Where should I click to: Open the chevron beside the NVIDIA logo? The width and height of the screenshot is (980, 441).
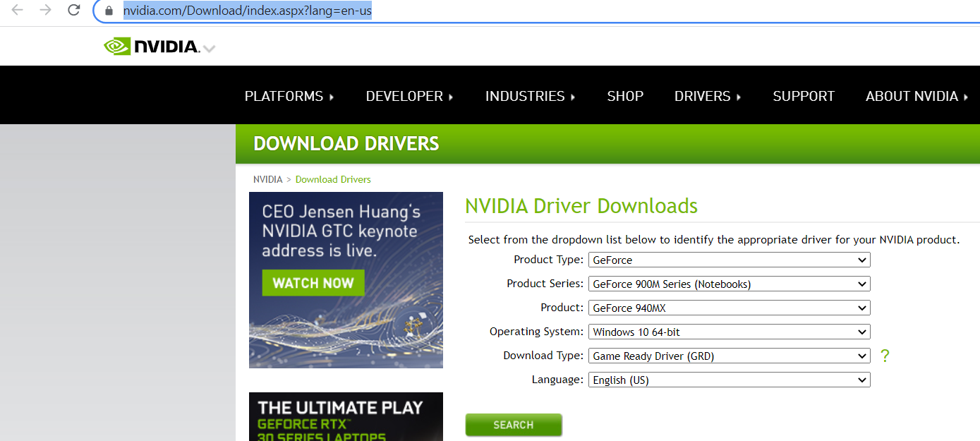click(209, 49)
